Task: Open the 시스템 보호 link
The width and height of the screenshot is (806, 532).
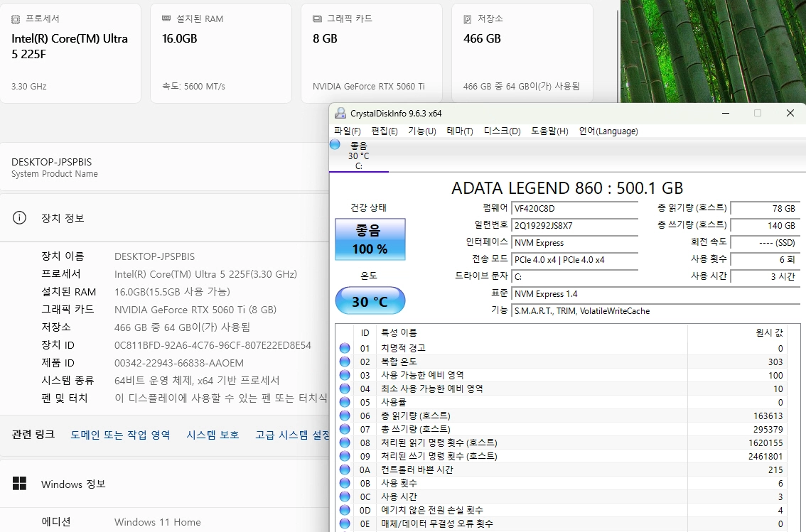Action: tap(213, 435)
